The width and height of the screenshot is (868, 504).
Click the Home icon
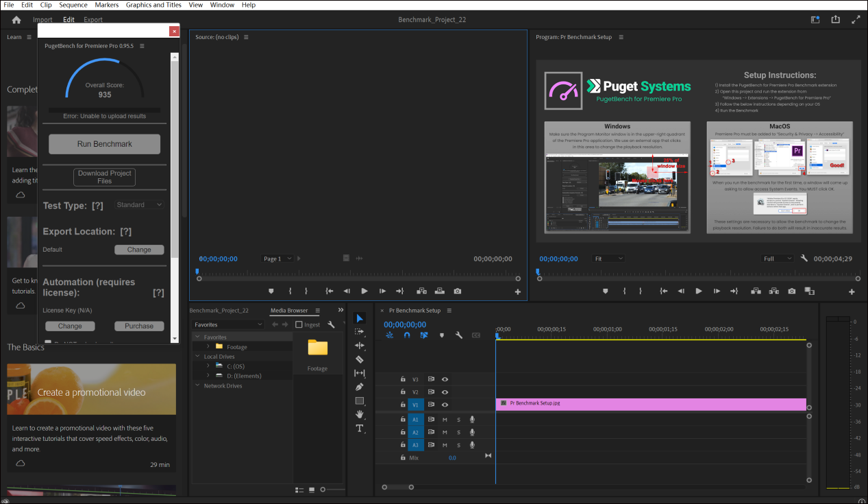point(16,20)
